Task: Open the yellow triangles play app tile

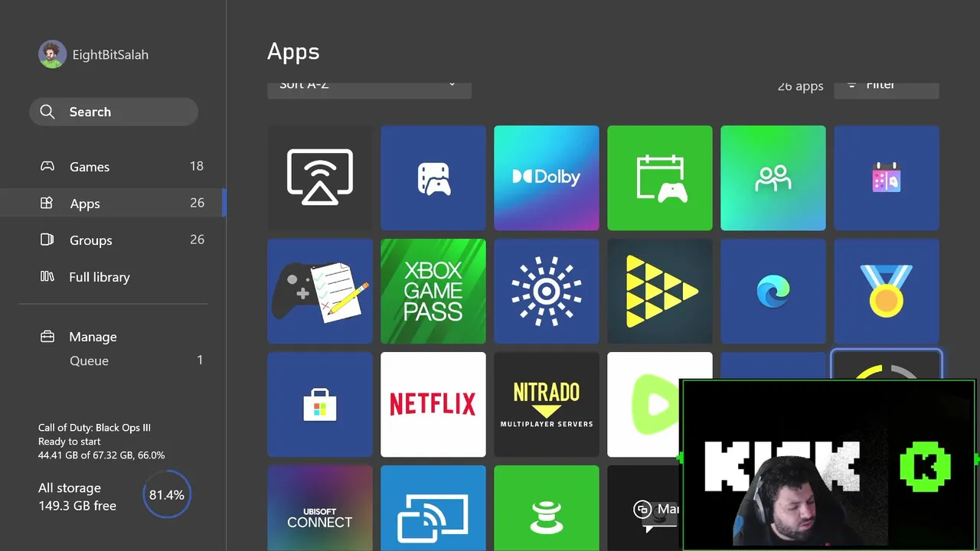Action: coord(660,291)
